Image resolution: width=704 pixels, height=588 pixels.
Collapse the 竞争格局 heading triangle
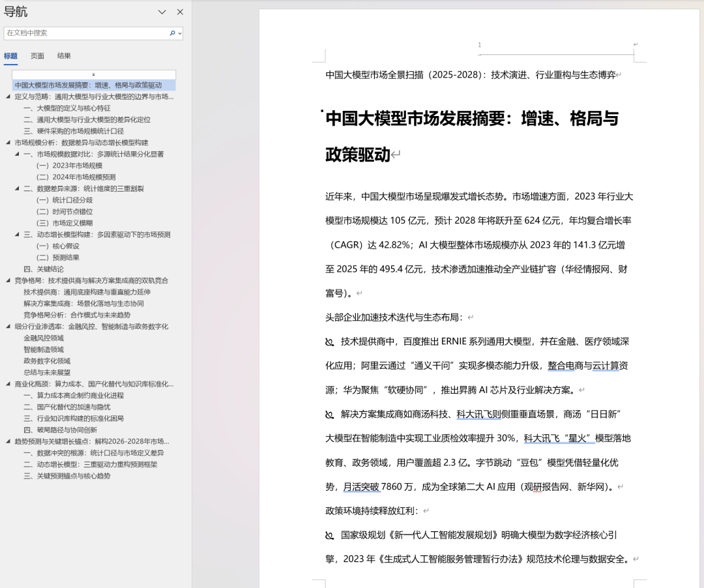(x=7, y=280)
